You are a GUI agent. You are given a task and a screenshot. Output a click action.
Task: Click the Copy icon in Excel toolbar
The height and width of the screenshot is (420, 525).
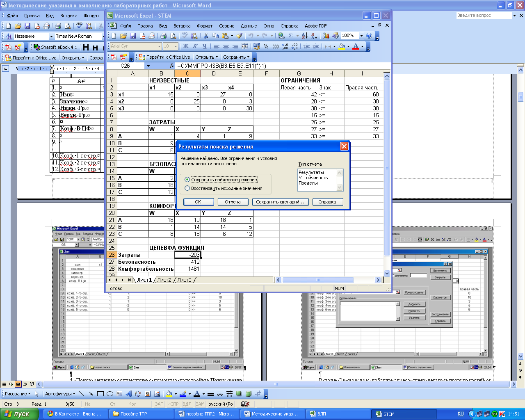click(x=215, y=36)
